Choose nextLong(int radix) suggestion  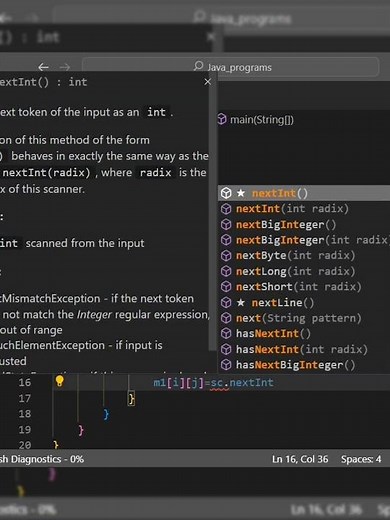304,271
